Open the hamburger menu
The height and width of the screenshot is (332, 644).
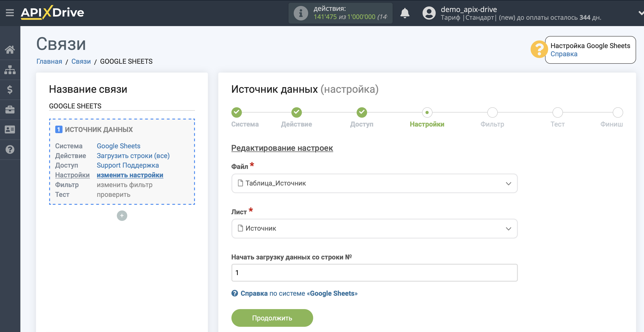coord(10,12)
